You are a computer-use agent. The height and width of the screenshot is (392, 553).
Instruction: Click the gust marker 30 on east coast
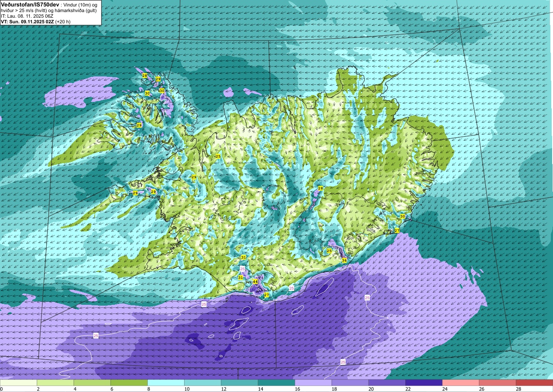403,216
